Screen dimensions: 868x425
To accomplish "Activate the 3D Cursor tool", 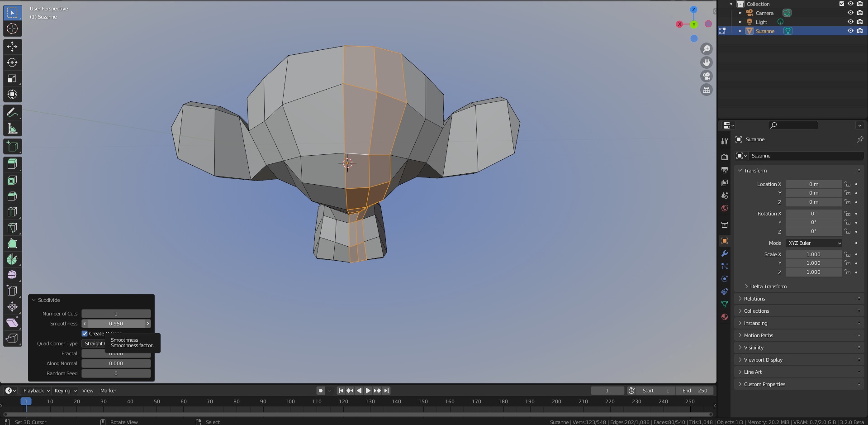I will [x=12, y=29].
